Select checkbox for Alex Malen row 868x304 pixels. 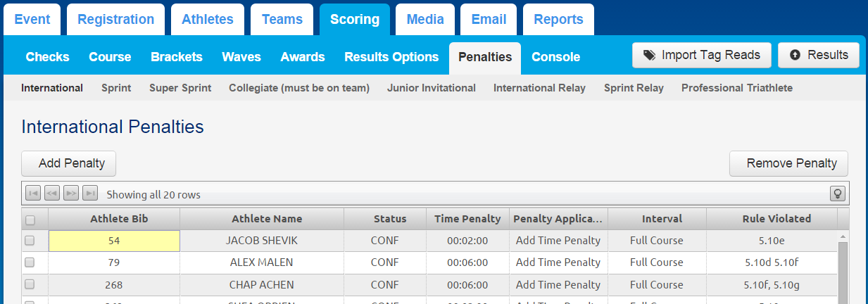[x=30, y=262]
